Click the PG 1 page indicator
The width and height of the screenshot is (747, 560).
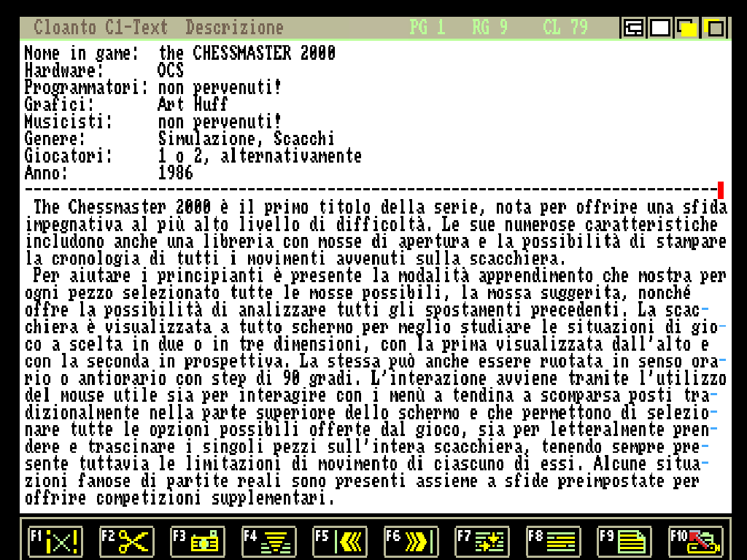pos(427,28)
